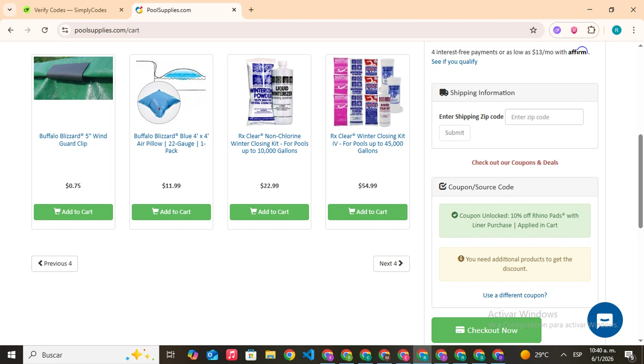Open the live chat bubble icon
644x364 pixels.
605,320
